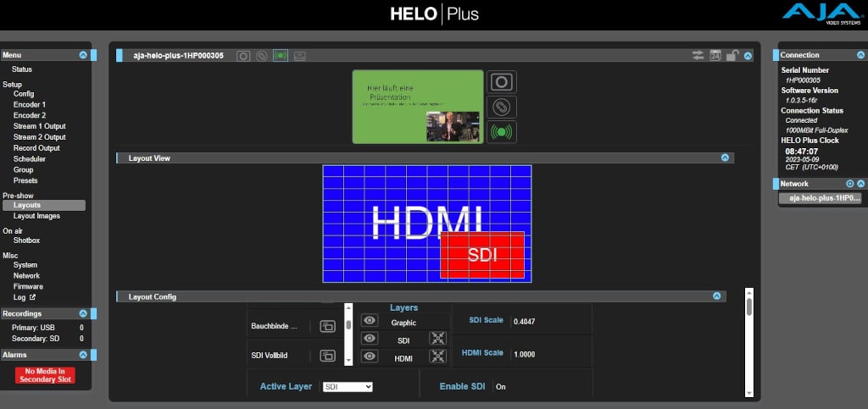Click the large link icon beside the preview

pyautogui.click(x=501, y=108)
